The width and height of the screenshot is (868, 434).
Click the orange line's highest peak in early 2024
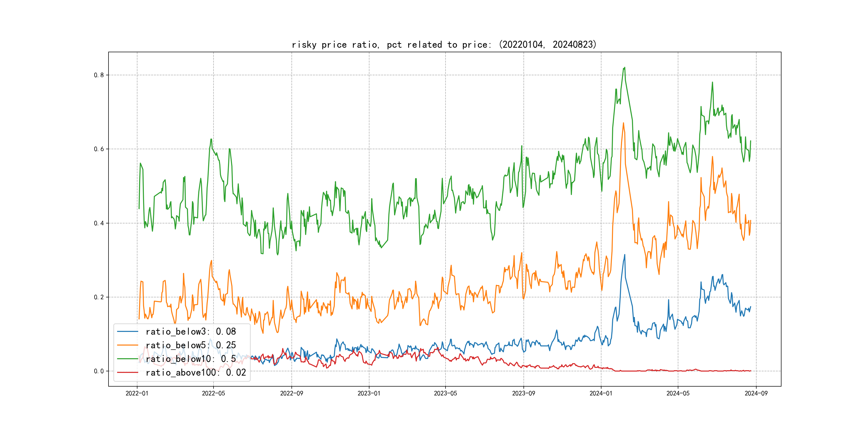(623, 123)
